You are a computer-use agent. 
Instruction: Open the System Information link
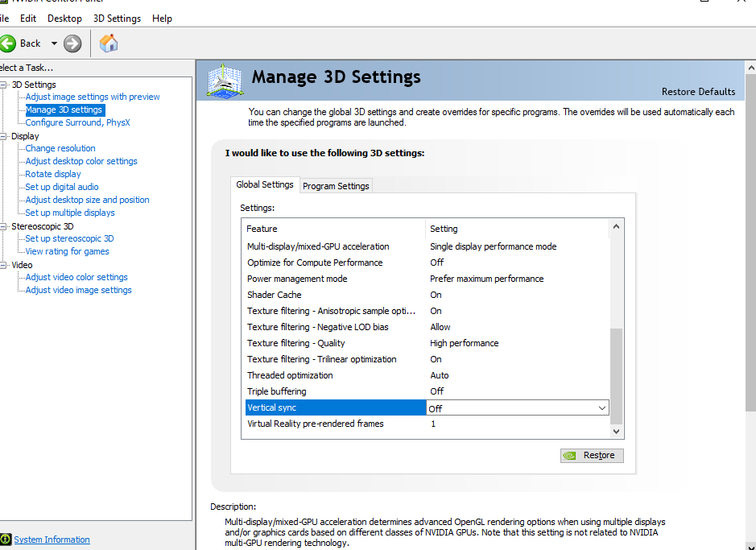pyautogui.click(x=52, y=540)
